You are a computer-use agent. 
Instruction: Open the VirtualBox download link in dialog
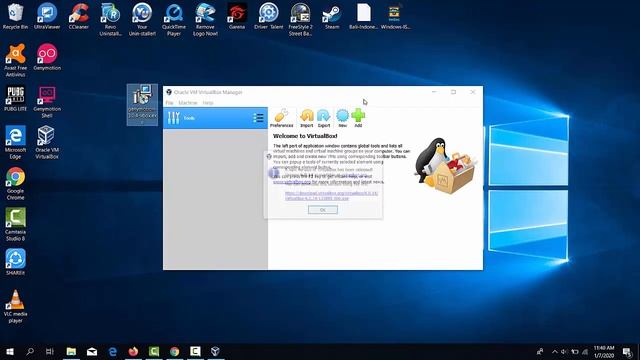click(331, 196)
